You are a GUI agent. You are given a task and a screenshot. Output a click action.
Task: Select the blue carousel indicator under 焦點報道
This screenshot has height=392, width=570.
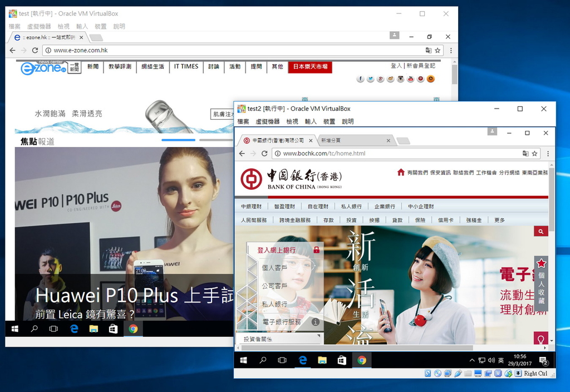pyautogui.click(x=179, y=140)
